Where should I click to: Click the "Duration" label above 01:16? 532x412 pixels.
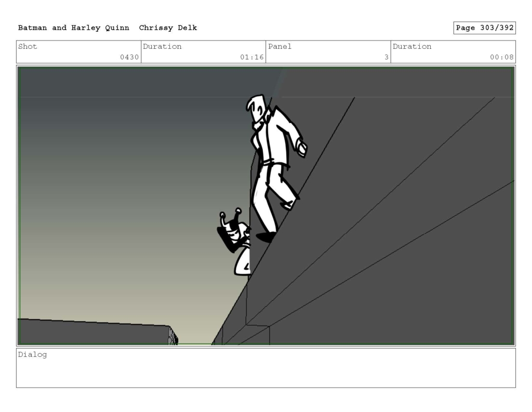click(x=162, y=46)
